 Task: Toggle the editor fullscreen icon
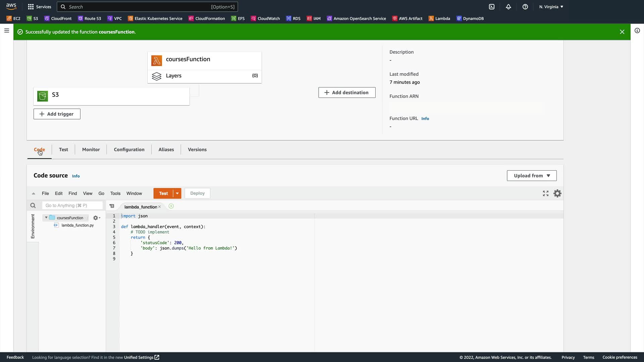546,193
